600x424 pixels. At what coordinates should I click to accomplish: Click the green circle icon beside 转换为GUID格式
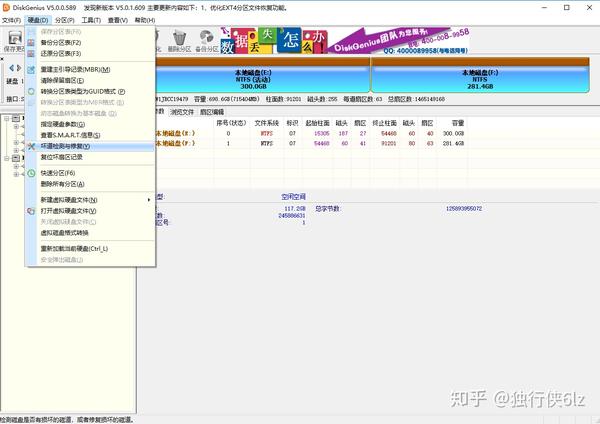pos(31,91)
